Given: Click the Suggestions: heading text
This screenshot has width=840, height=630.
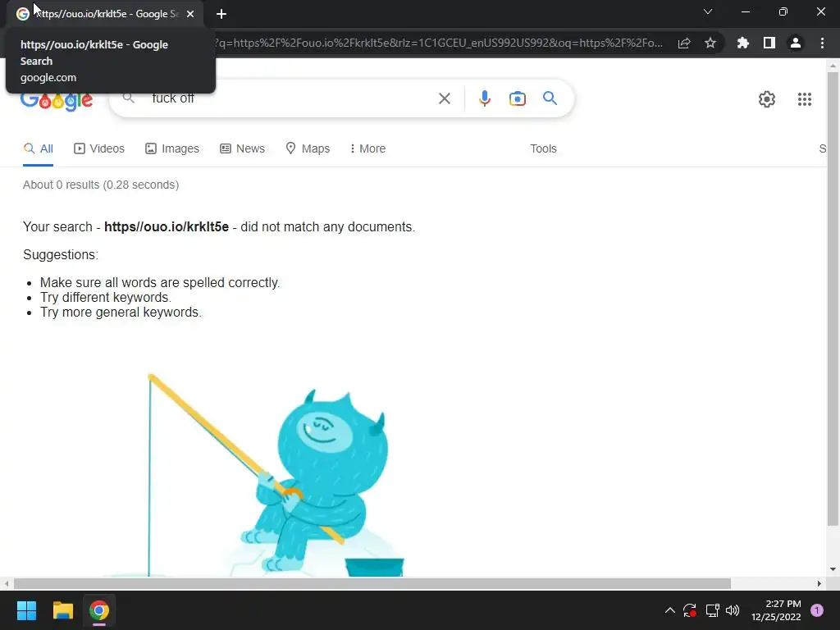Looking at the screenshot, I should click(61, 254).
